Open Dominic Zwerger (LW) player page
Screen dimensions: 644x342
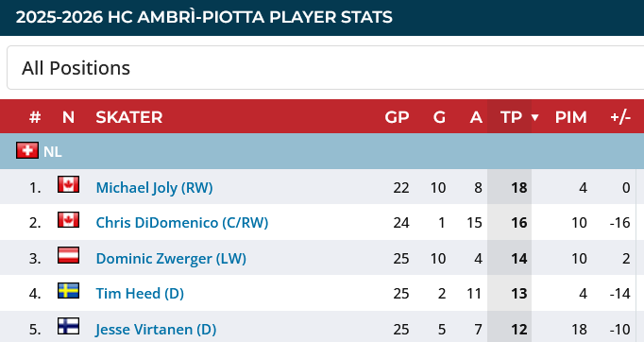(x=171, y=259)
